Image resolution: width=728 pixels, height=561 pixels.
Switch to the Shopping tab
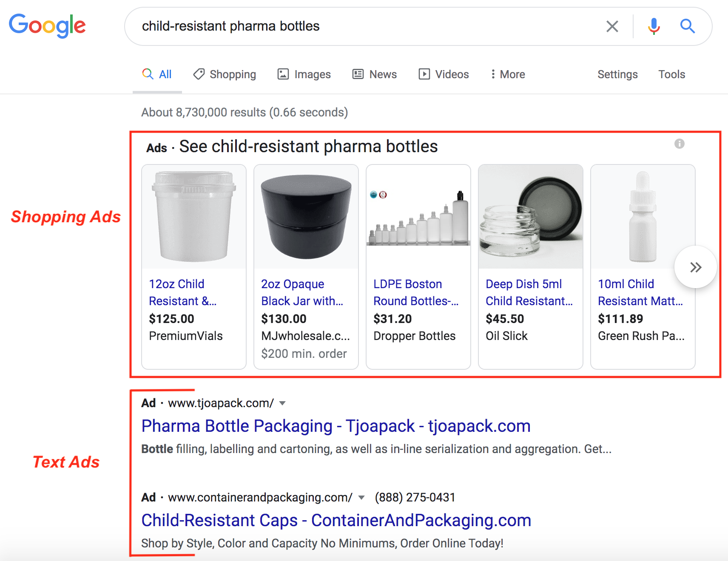click(225, 74)
